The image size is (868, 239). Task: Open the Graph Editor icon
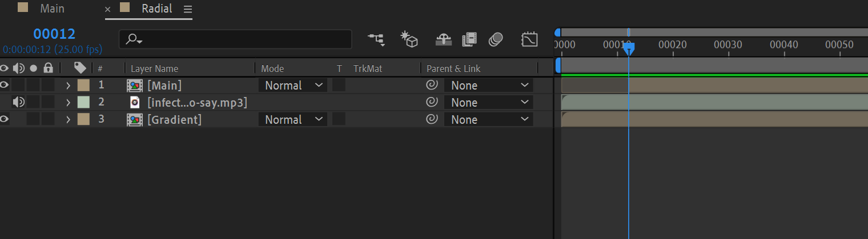[x=529, y=39]
